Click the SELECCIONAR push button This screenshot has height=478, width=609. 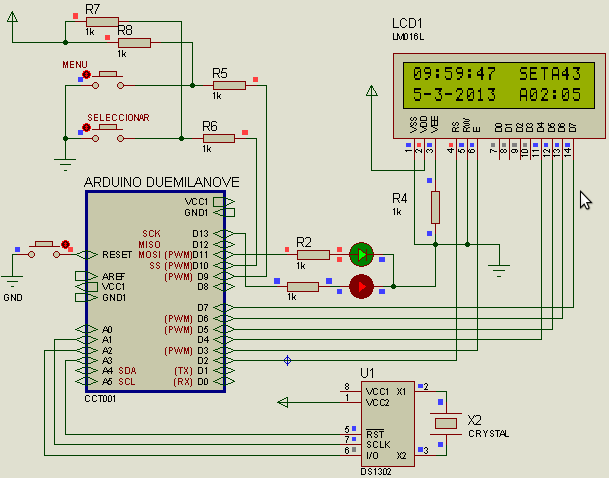(108, 133)
